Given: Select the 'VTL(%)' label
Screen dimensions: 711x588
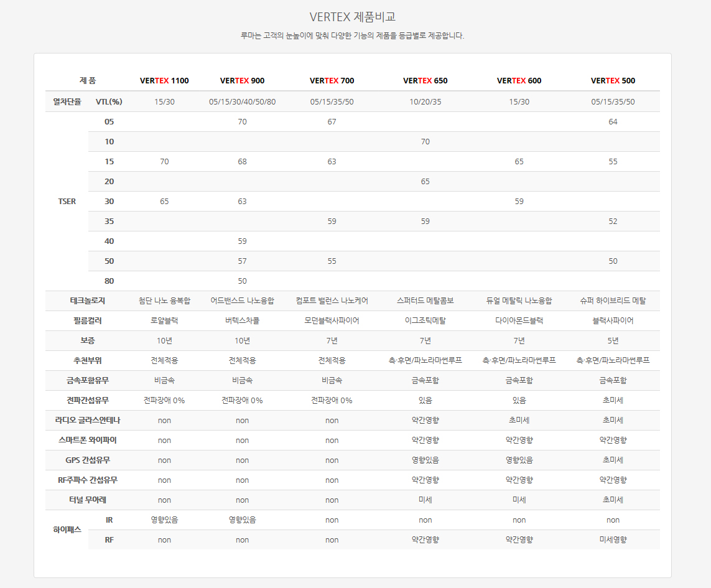Looking at the screenshot, I should coord(109,101).
